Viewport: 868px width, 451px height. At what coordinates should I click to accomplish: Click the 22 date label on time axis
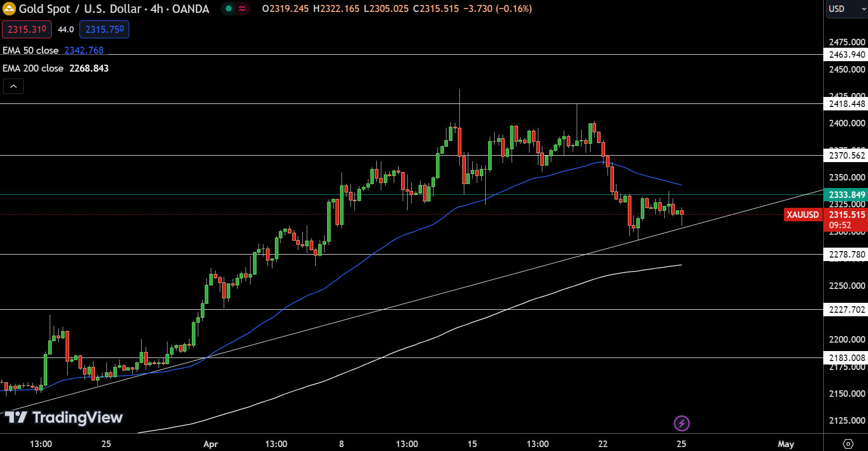tap(603, 444)
